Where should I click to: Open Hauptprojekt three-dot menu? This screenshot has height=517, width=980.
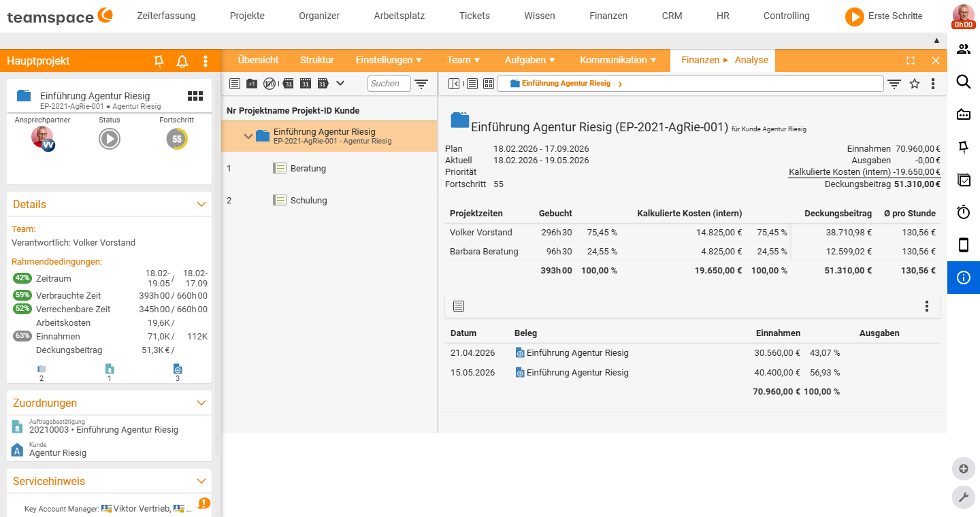[206, 61]
